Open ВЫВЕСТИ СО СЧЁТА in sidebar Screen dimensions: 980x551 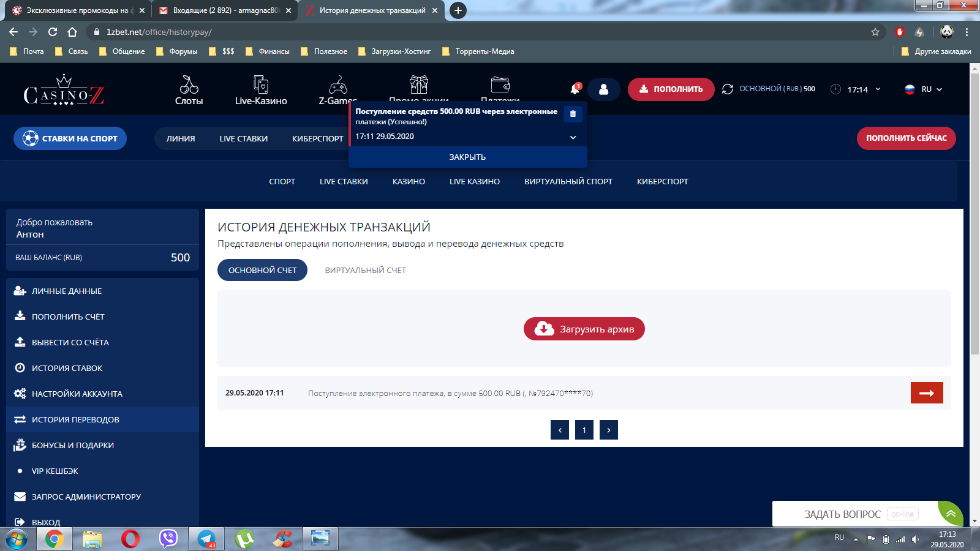click(102, 342)
